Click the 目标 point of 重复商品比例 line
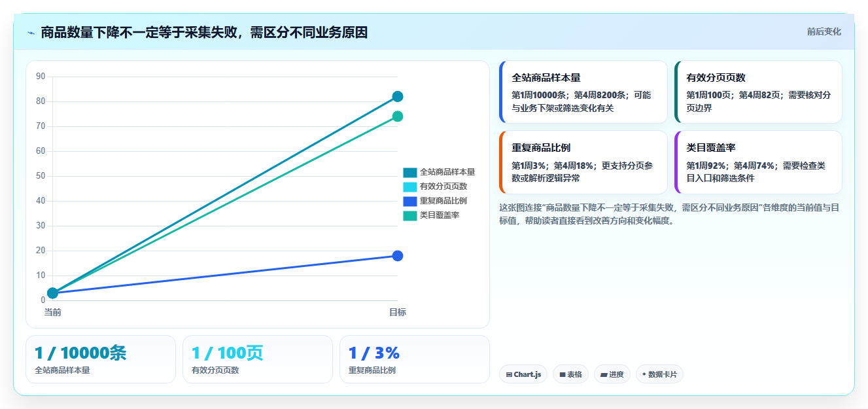This screenshot has width=868, height=409. tap(398, 256)
